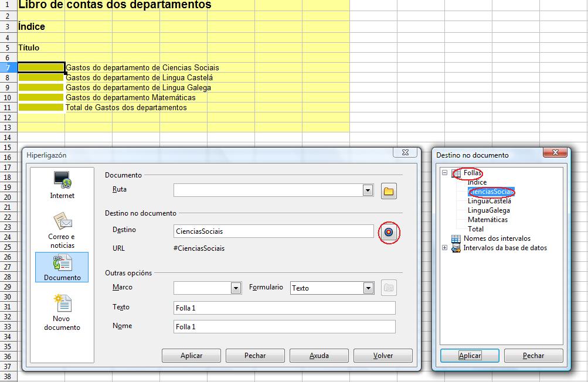
Task: Open the Marco dropdown list
Action: click(x=236, y=288)
